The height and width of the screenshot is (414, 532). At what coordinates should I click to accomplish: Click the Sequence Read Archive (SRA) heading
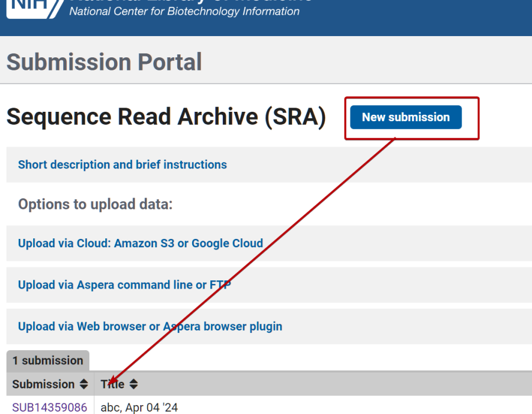click(x=166, y=117)
